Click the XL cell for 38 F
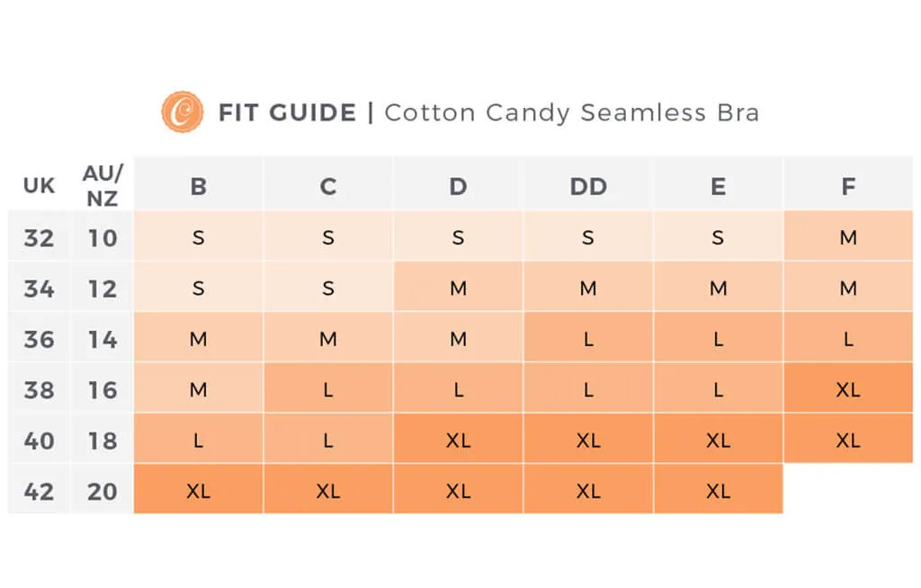The width and height of the screenshot is (921, 588). (x=848, y=389)
